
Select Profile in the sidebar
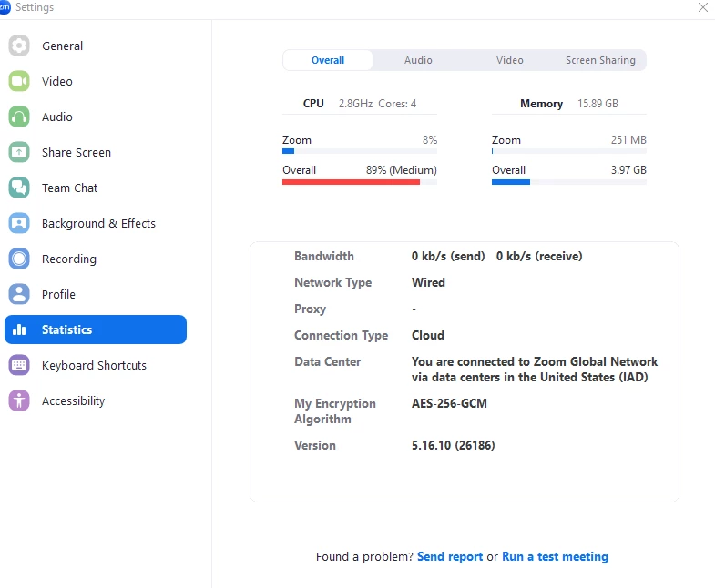(96, 295)
